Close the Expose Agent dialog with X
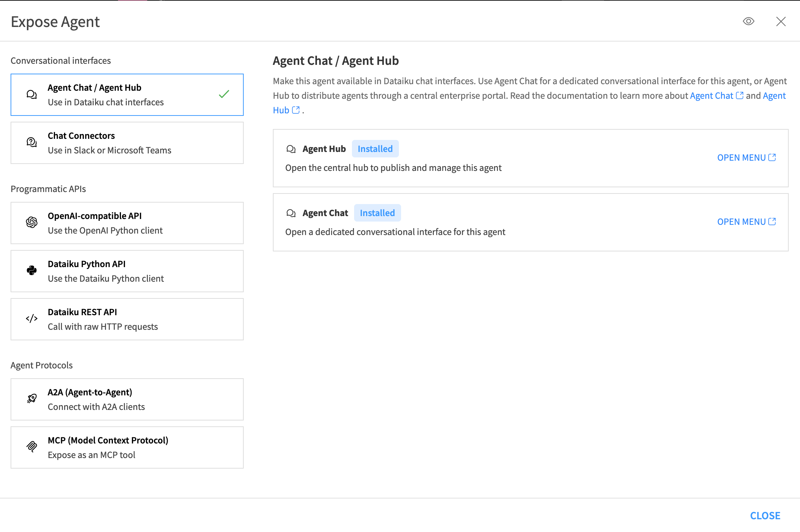 coord(781,21)
